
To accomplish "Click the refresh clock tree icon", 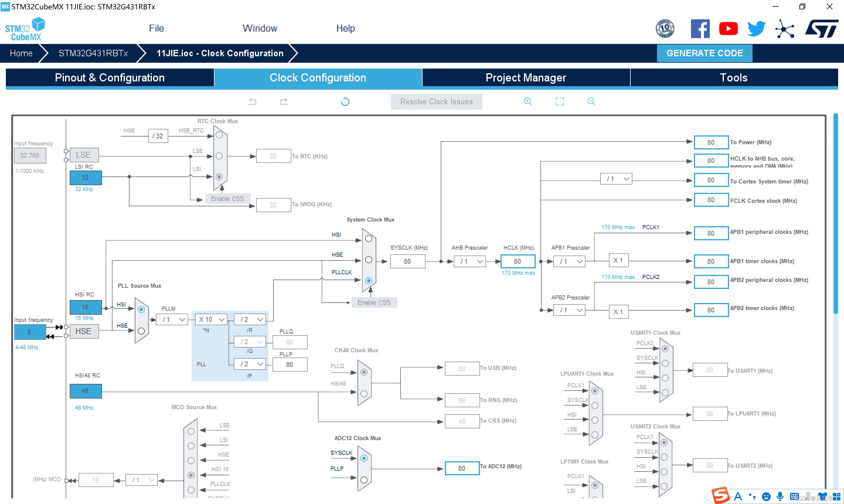I will (345, 102).
